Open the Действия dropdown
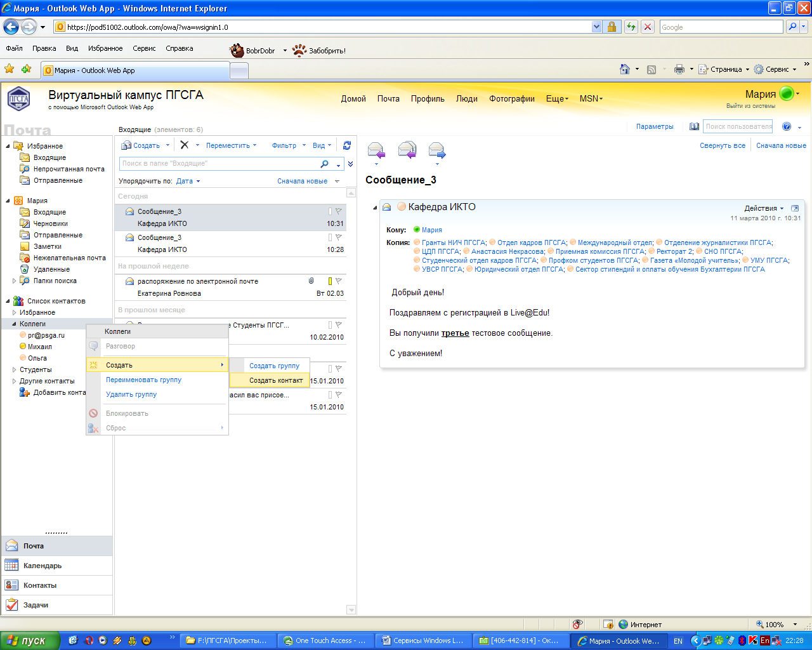This screenshot has height=650, width=812. tap(764, 208)
